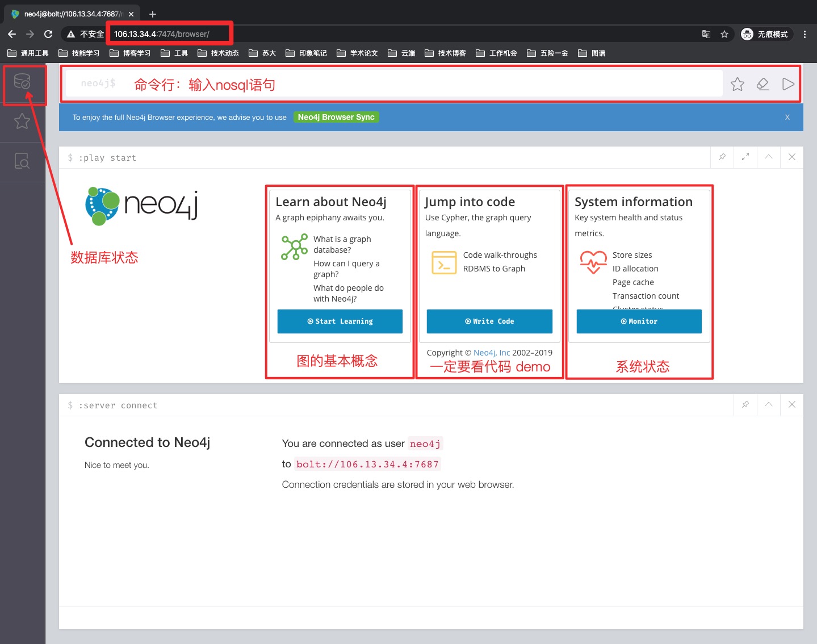
Task: Open the 通用工具 bookmark folder
Action: pyautogui.click(x=28, y=53)
